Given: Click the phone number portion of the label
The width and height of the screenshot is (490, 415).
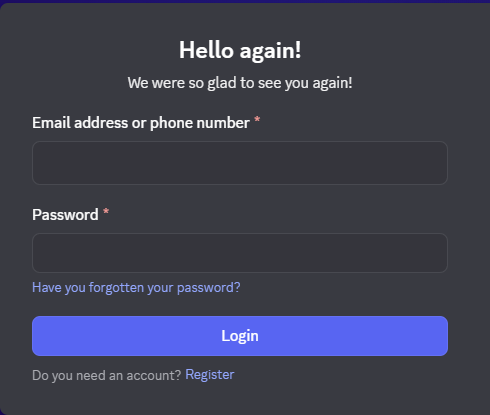Looking at the screenshot, I should [x=200, y=123].
